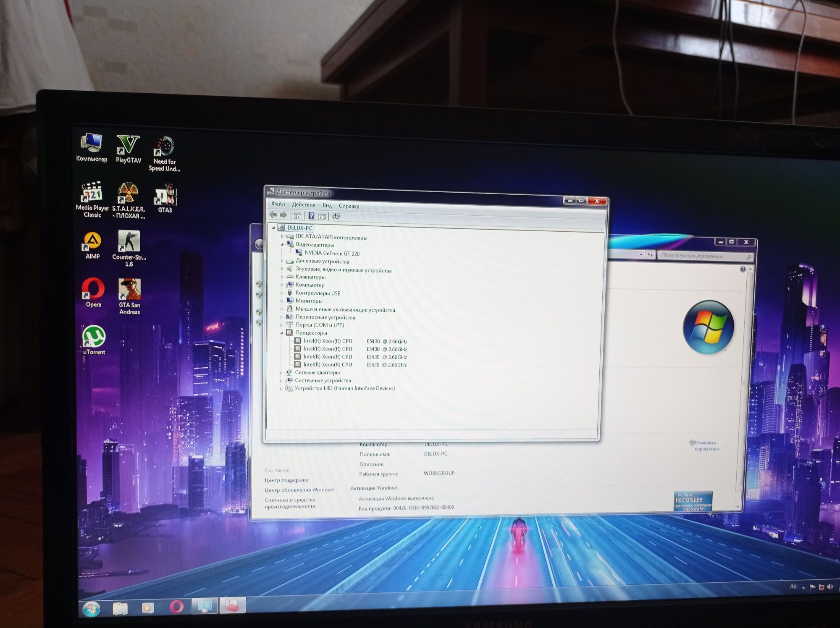840x628 pixels.
Task: Open the Действие menu
Action: coord(304,204)
